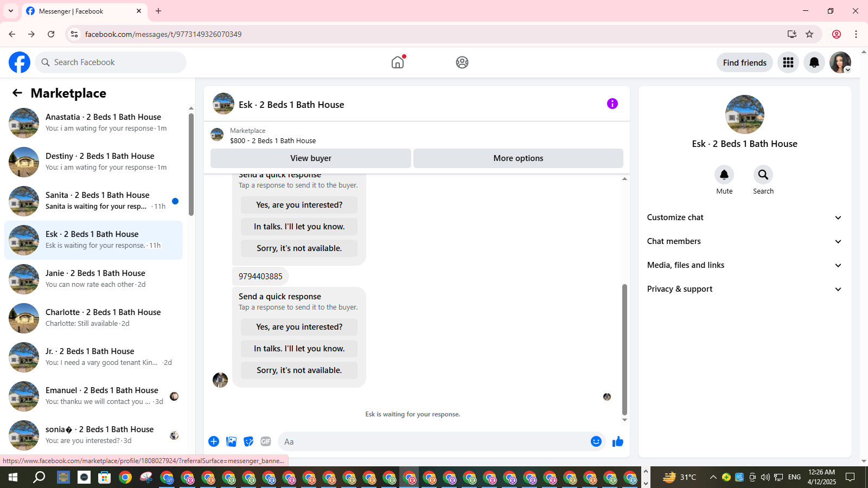Open Windows taskbar search

click(39, 477)
